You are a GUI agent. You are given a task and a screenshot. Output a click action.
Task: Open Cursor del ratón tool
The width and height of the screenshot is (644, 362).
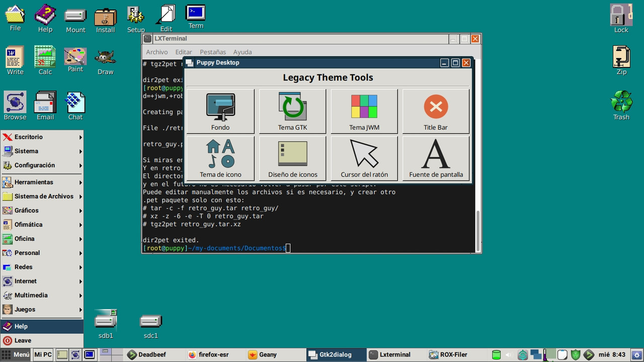pyautogui.click(x=364, y=158)
